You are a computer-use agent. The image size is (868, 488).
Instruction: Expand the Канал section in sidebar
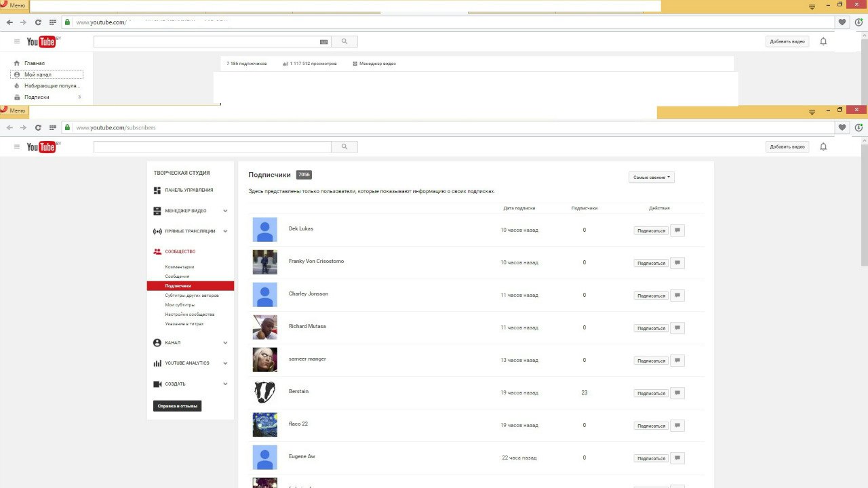point(225,343)
